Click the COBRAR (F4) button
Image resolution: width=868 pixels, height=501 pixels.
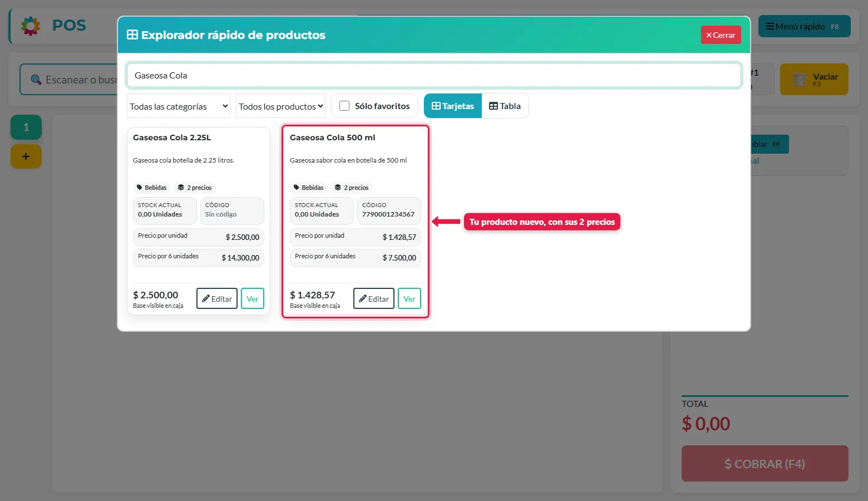click(x=765, y=463)
